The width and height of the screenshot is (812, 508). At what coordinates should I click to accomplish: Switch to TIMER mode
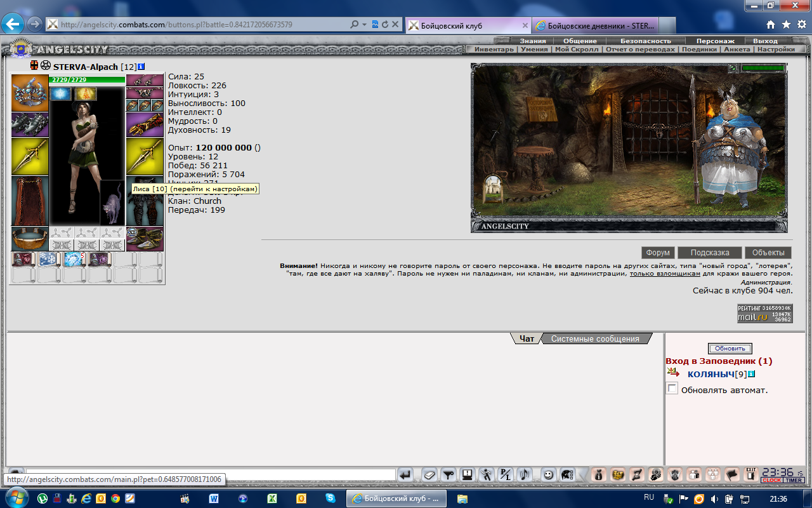[x=794, y=480]
